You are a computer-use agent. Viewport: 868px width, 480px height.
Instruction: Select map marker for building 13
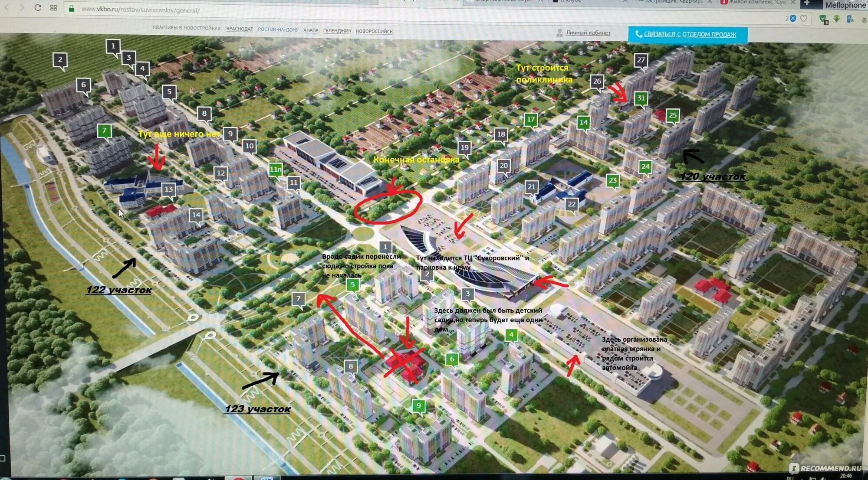coord(168,190)
